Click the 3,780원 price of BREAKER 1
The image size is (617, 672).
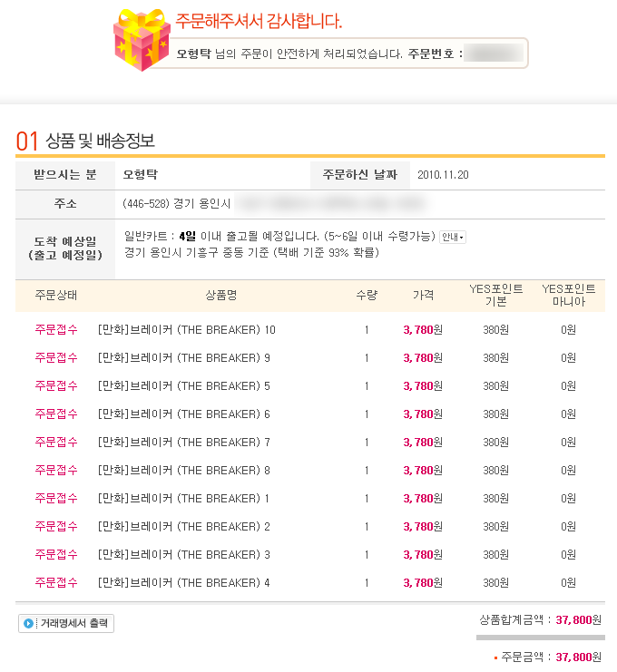point(422,499)
